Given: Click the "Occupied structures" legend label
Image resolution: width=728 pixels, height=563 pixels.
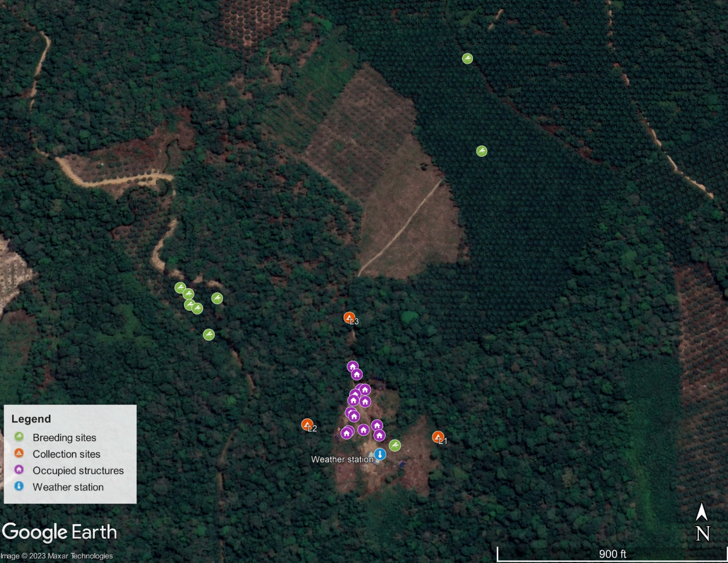Looking at the screenshot, I should [x=78, y=470].
